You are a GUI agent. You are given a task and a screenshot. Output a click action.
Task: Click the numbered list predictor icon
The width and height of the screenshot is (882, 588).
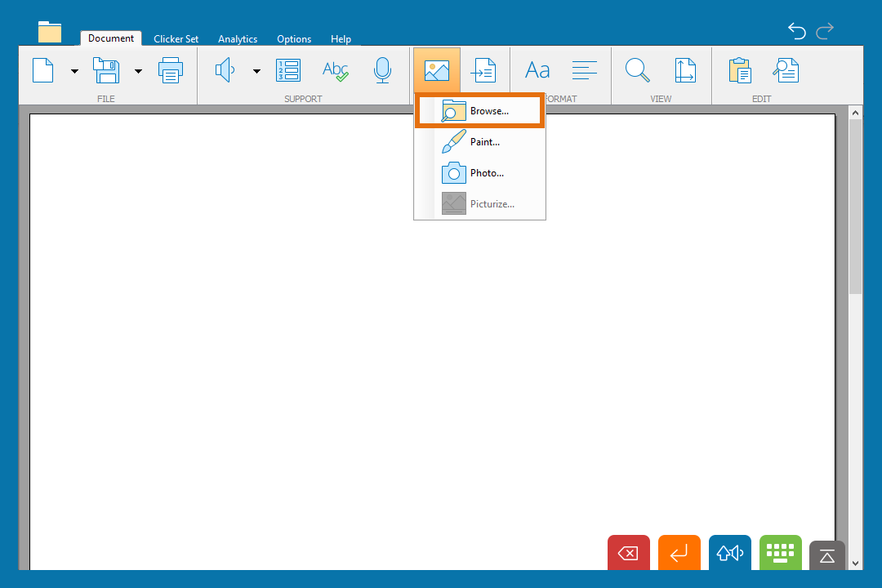288,71
